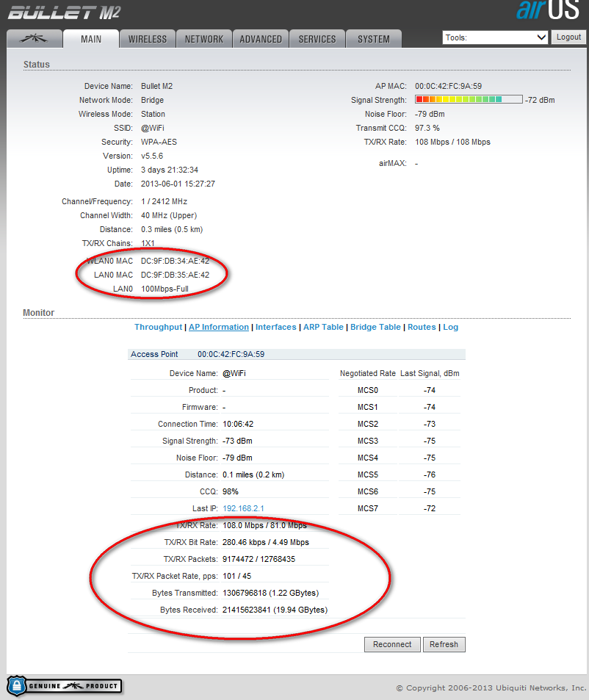Click the Channel/Frequency value 1 / 2412 MHz
Image resolution: width=589 pixels, height=700 pixels.
tap(164, 201)
